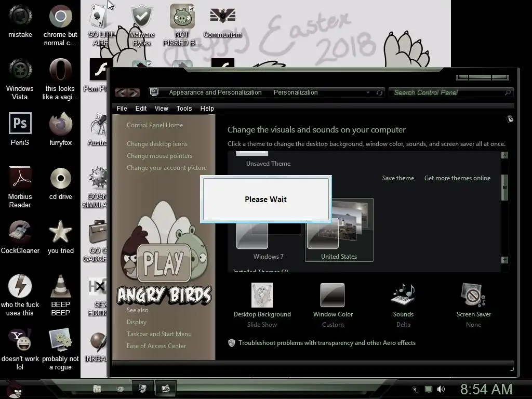Open the Edit menu
This screenshot has height=399, width=532.
[141, 108]
